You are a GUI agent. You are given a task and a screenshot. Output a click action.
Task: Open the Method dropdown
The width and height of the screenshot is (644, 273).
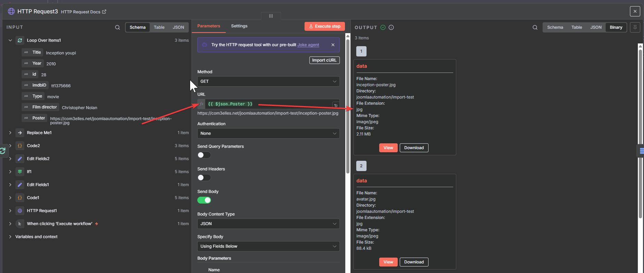[268, 81]
